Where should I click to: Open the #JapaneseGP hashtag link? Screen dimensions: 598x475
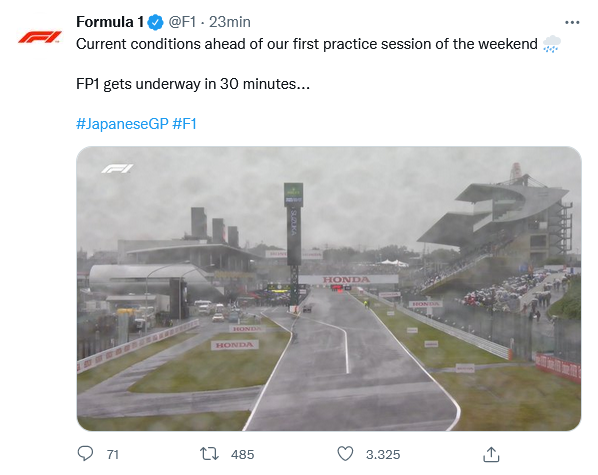click(x=122, y=124)
